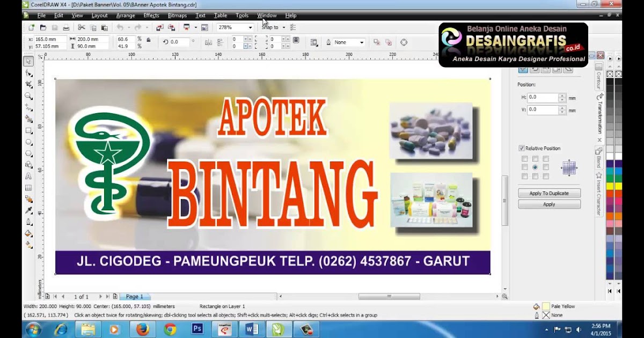
Task: Open the zoom level 278% dropdown
Action: (250, 27)
